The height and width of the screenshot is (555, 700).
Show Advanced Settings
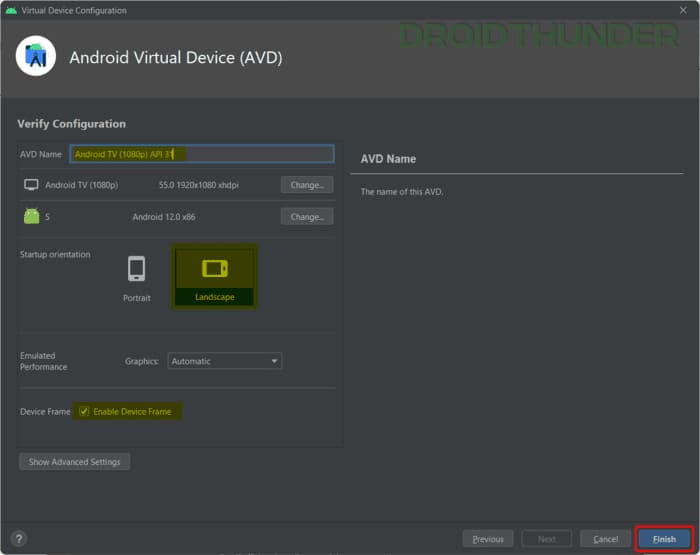point(75,462)
